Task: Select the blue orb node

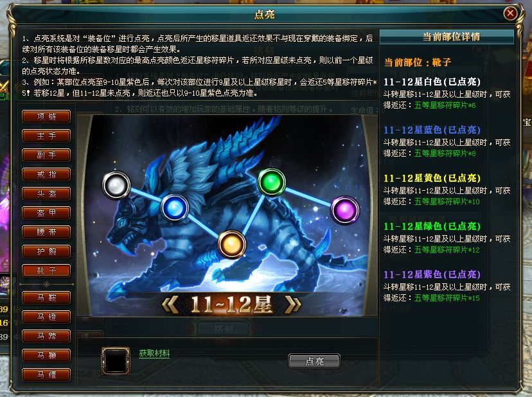Action: [x=175, y=207]
